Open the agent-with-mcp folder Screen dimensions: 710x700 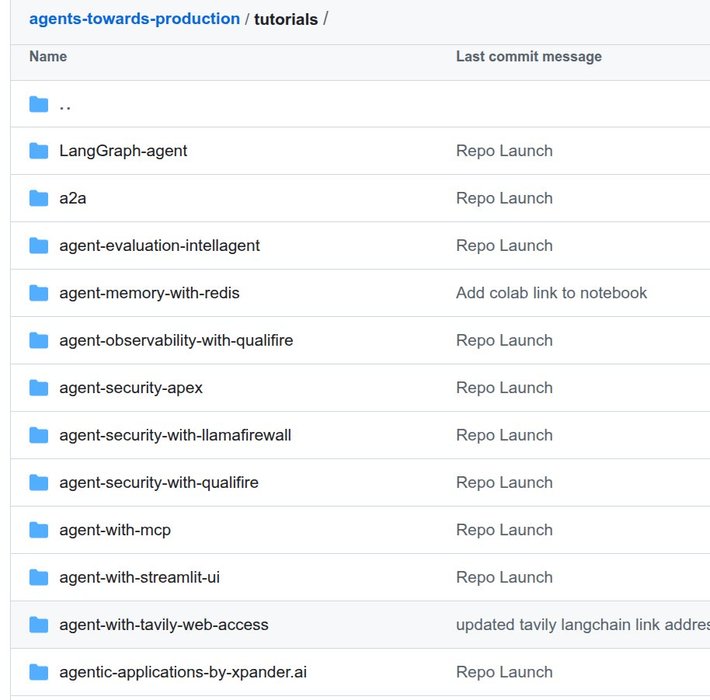[x=115, y=530]
